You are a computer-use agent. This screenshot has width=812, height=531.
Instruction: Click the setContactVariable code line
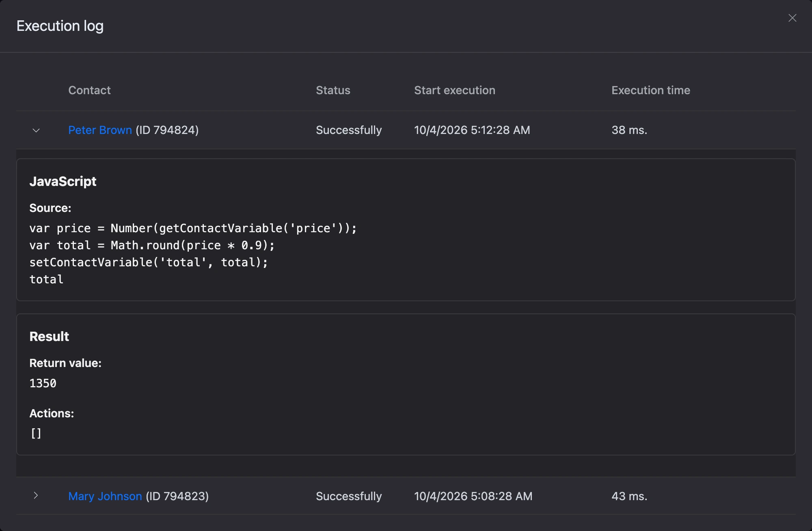(149, 262)
